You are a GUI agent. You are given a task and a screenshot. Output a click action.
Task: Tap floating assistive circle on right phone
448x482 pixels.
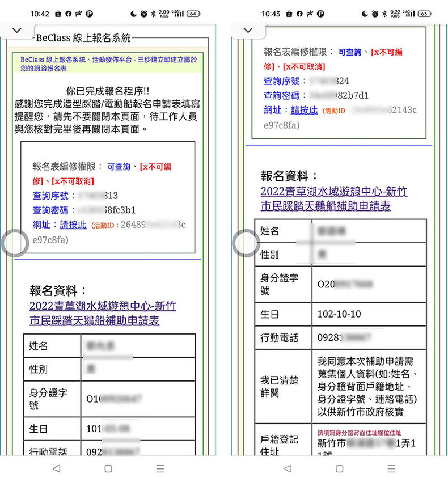[x=246, y=243]
